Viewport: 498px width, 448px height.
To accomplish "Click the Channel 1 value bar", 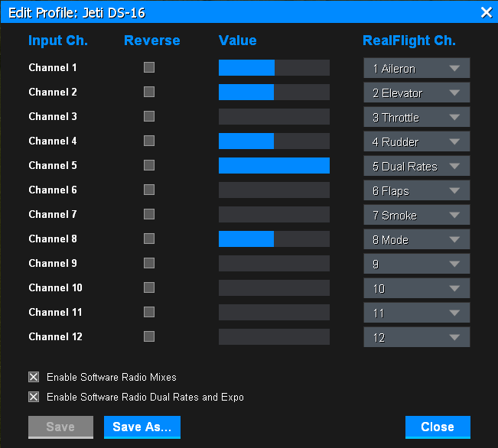I will 274,67.
